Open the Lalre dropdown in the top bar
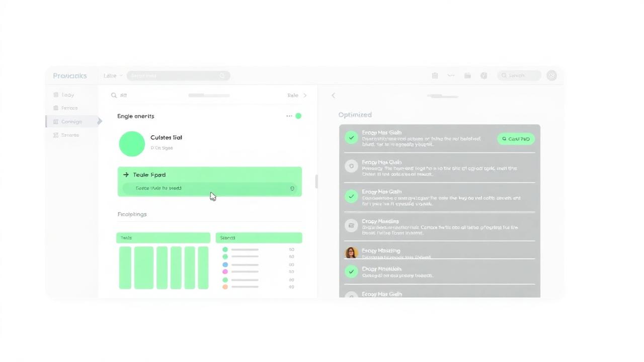 [x=113, y=75]
